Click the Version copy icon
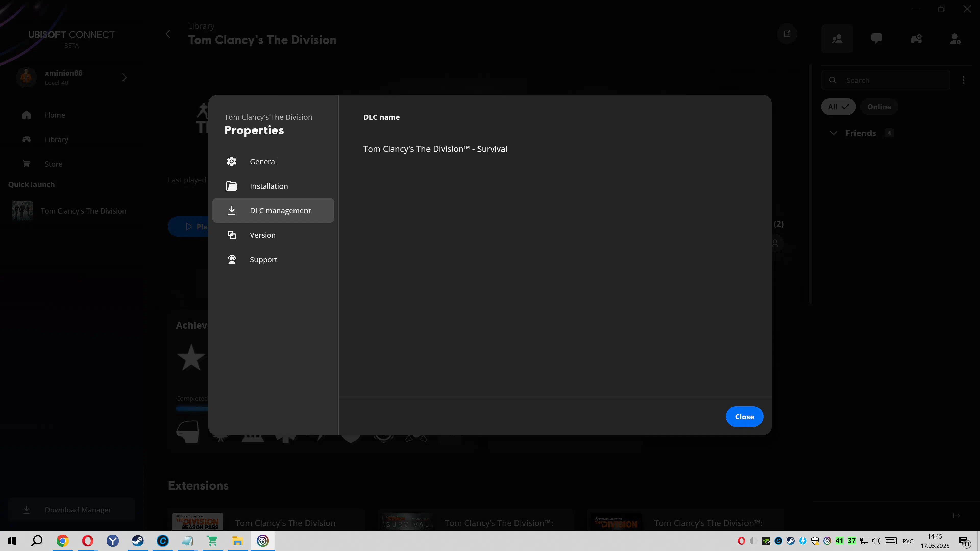The width and height of the screenshot is (980, 551). (x=232, y=235)
